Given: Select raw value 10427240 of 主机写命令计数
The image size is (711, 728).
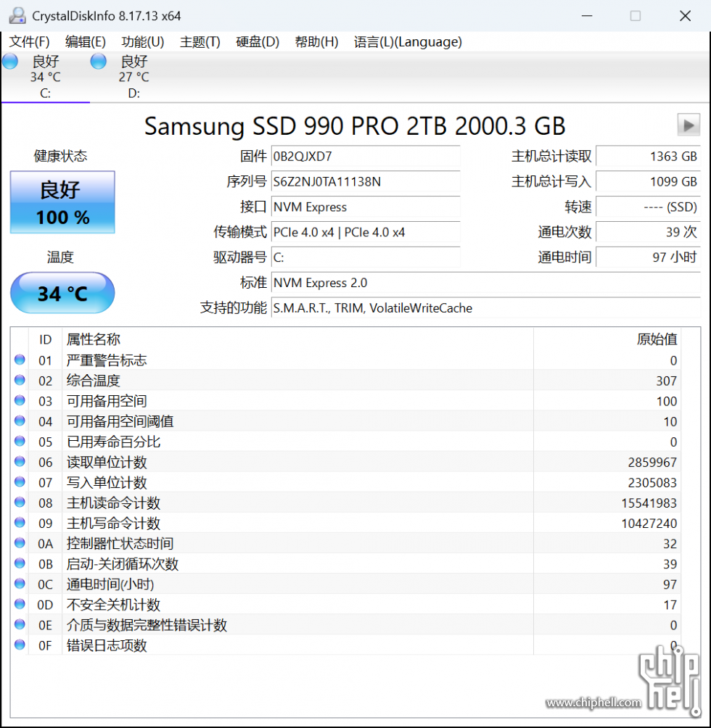Looking at the screenshot, I should (649, 524).
